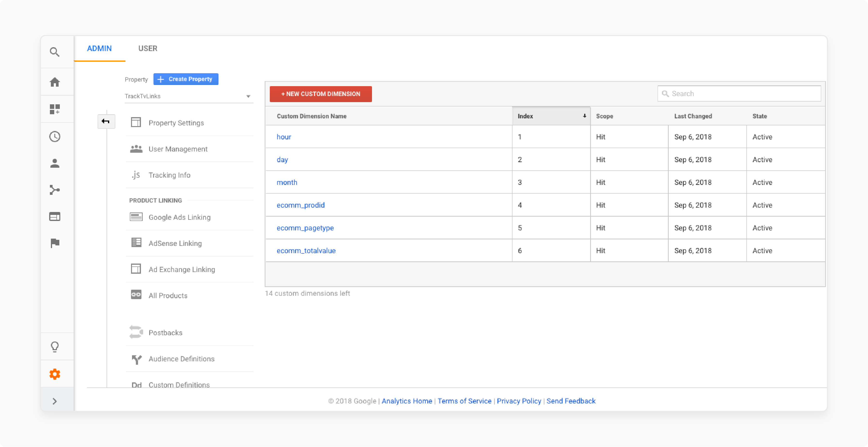Click Terms of Service footer link
The width and height of the screenshot is (868, 447).
[x=464, y=401]
